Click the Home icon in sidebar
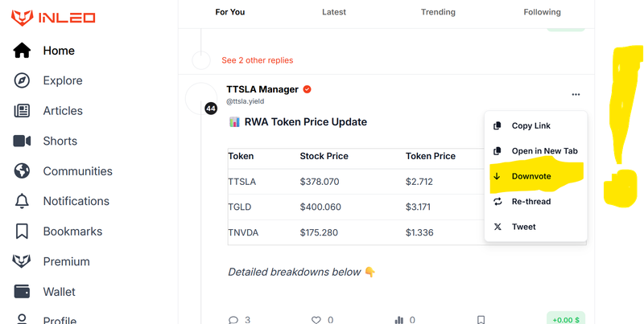This screenshot has height=324, width=644. pos(22,51)
